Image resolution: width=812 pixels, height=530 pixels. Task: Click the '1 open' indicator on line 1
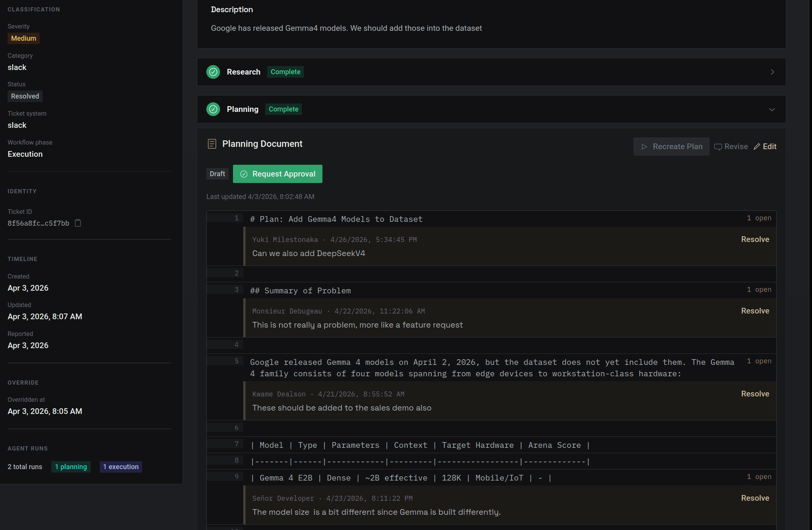759,218
